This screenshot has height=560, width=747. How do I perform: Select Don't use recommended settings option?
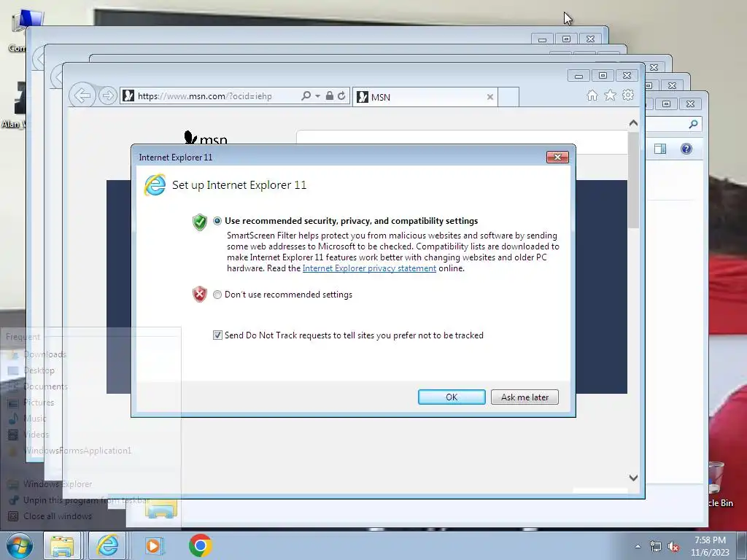pyautogui.click(x=217, y=295)
